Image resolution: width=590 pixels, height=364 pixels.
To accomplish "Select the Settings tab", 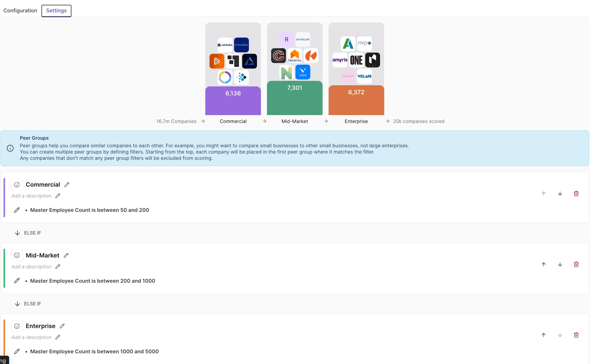I will click(x=56, y=11).
